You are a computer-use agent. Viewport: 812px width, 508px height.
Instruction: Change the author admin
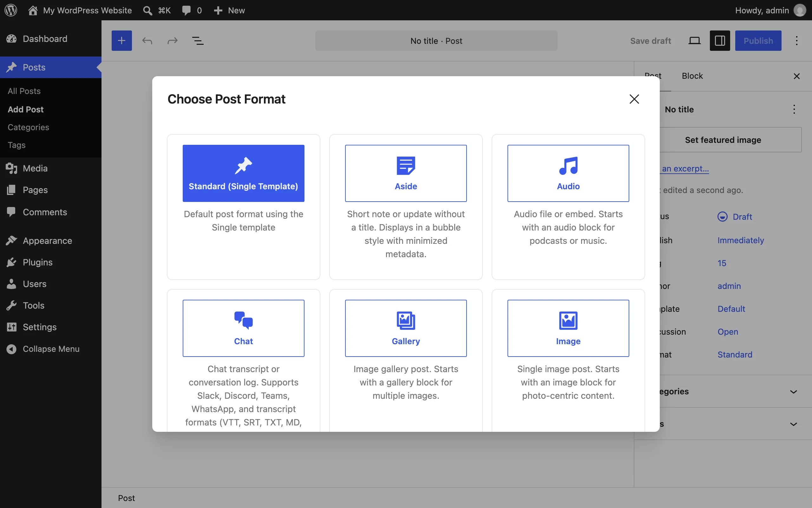(x=729, y=286)
